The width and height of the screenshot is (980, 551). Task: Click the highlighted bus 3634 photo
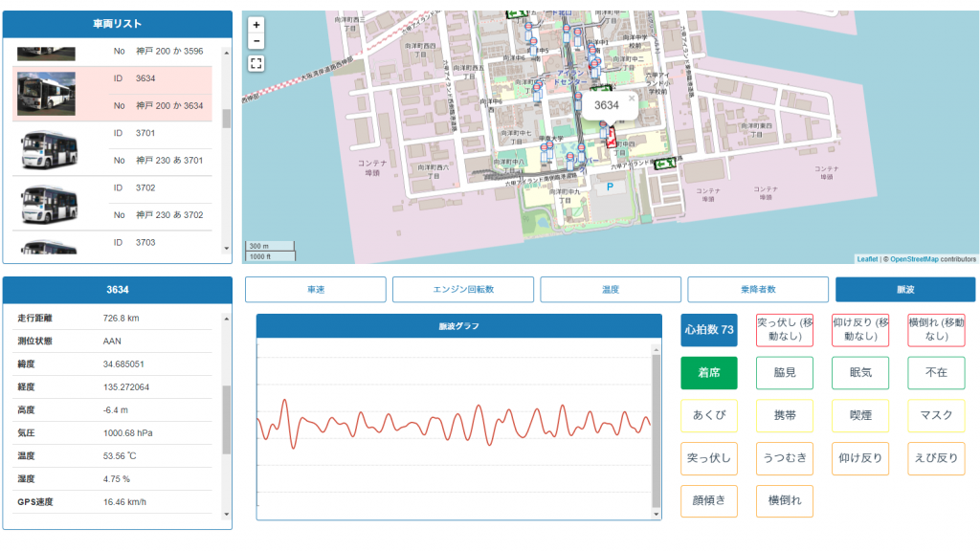[46, 93]
